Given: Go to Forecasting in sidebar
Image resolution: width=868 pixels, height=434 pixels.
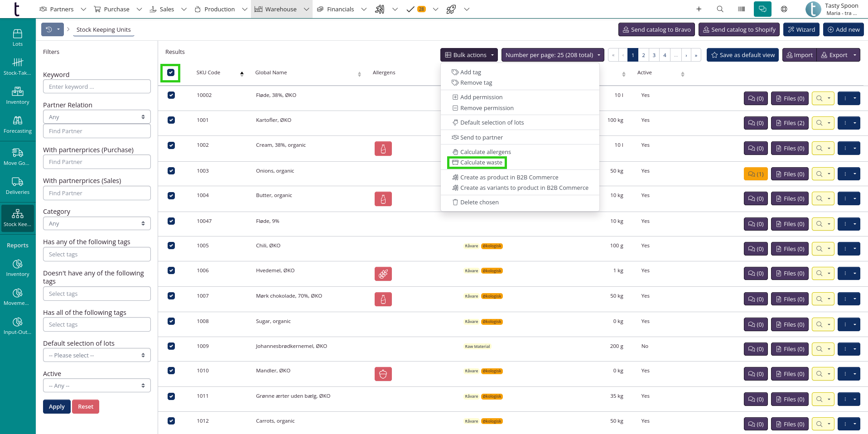Looking at the screenshot, I should coord(18,125).
